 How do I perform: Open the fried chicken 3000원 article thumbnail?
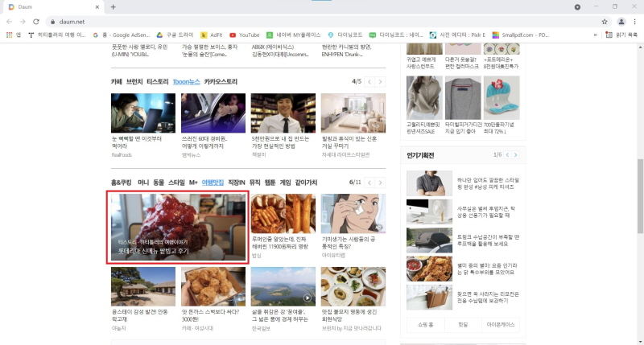pos(213,286)
